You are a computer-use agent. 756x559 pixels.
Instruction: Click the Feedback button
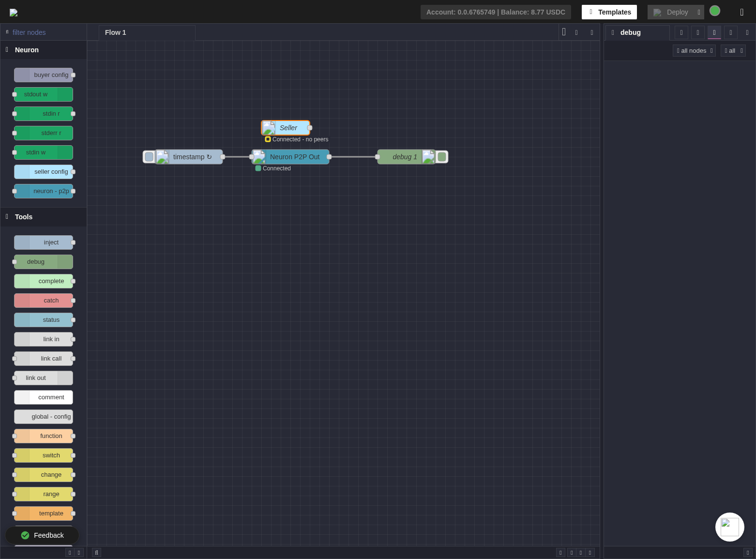click(x=42, y=535)
